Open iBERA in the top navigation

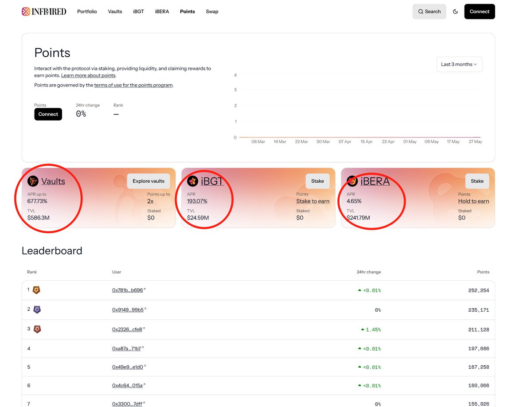[162, 12]
